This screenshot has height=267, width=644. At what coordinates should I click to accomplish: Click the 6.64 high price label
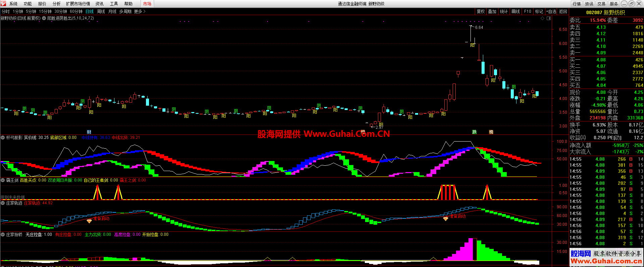click(479, 28)
